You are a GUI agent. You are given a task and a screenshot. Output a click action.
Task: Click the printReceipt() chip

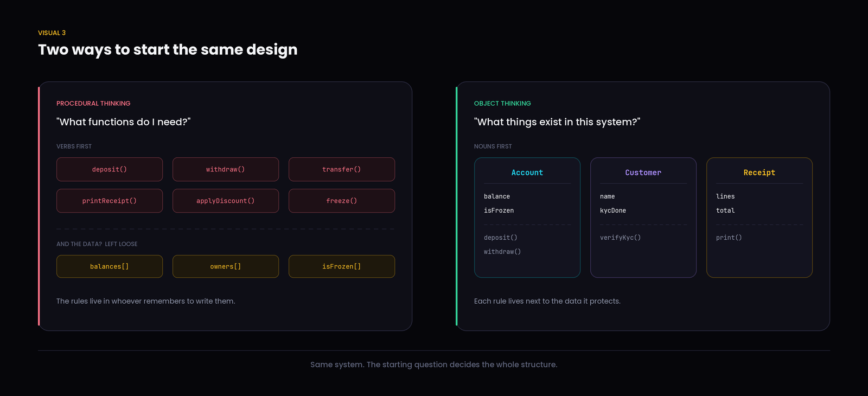point(110,201)
